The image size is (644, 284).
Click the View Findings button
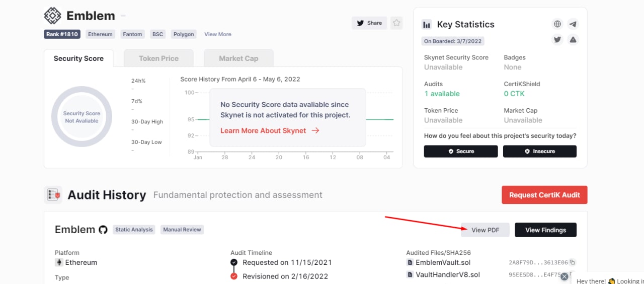pyautogui.click(x=545, y=230)
